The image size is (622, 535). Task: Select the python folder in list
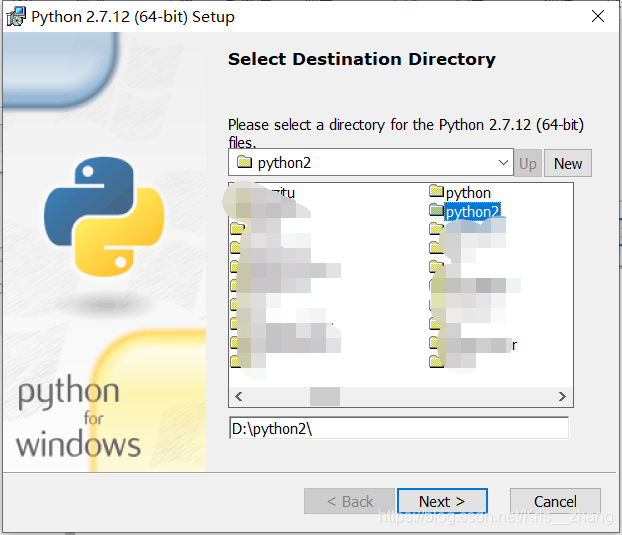coord(468,193)
